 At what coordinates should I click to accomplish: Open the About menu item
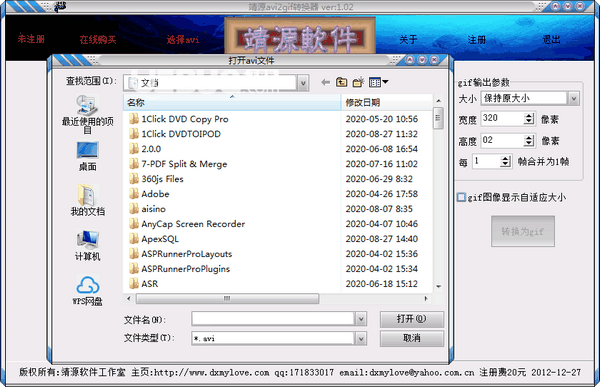(x=408, y=39)
